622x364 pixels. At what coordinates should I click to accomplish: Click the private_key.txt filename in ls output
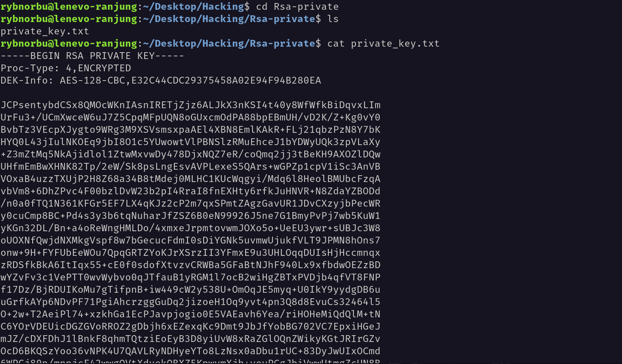[45, 31]
